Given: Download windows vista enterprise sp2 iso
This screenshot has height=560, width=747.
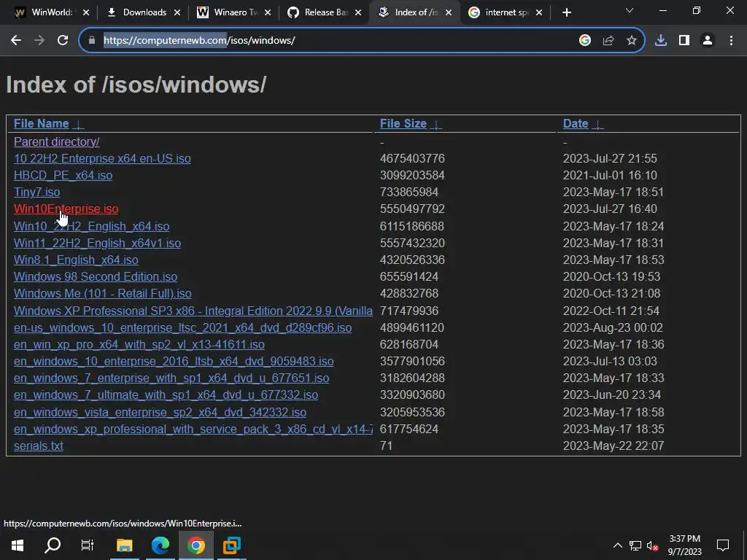Looking at the screenshot, I should (160, 413).
